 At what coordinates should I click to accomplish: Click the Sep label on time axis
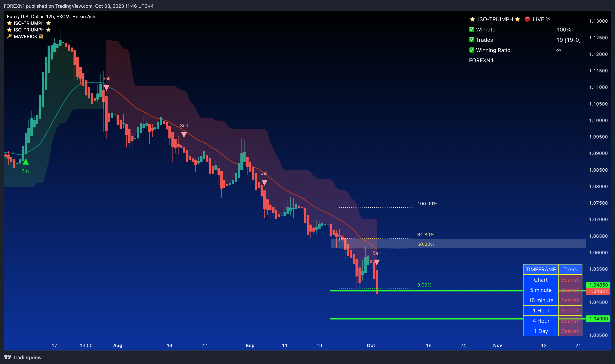[250, 345]
